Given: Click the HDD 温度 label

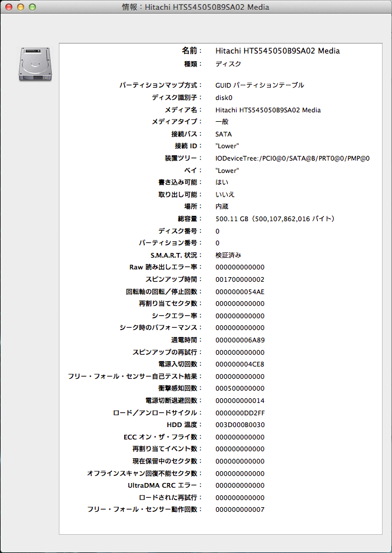Looking at the screenshot, I should pos(184,425).
